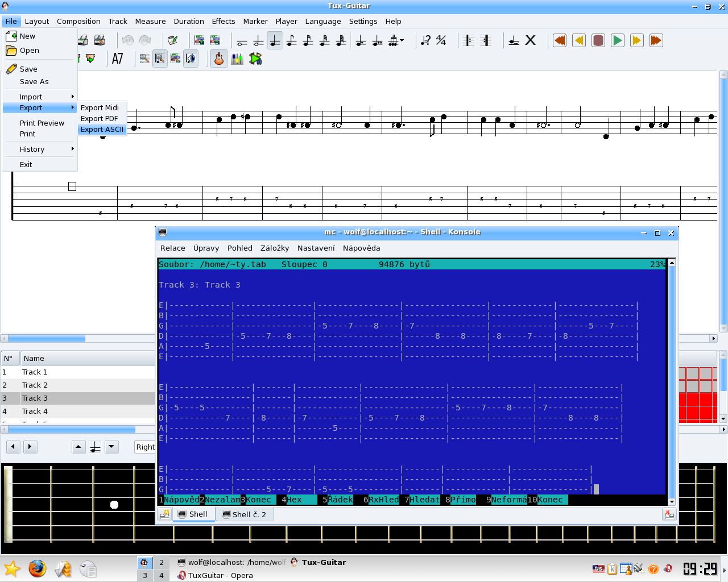Switch to the Shell č. 2 tab
Viewport: 728px width, 582px height.
tap(245, 514)
